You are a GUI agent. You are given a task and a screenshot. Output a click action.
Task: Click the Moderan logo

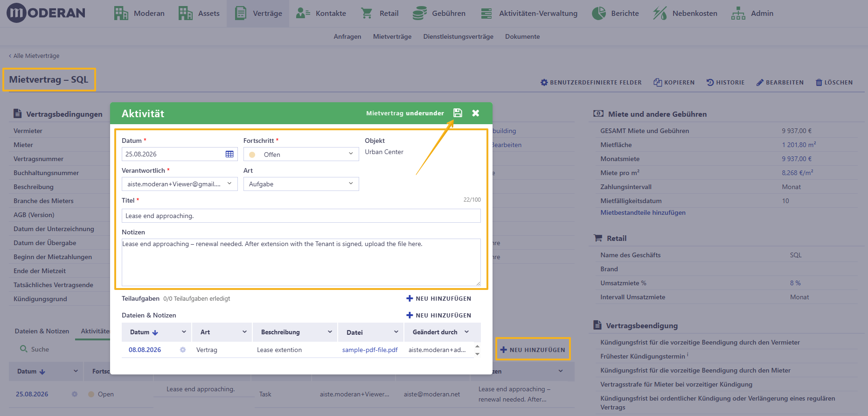coord(46,13)
